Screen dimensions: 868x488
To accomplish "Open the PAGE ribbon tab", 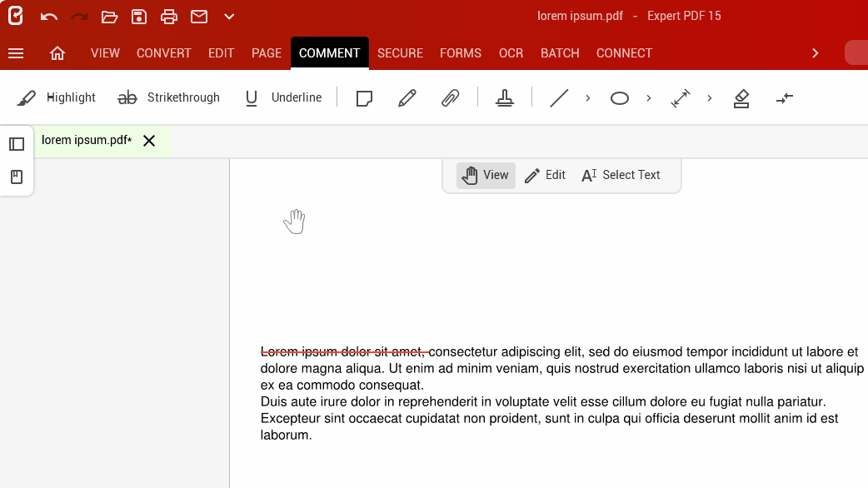I will click(267, 53).
